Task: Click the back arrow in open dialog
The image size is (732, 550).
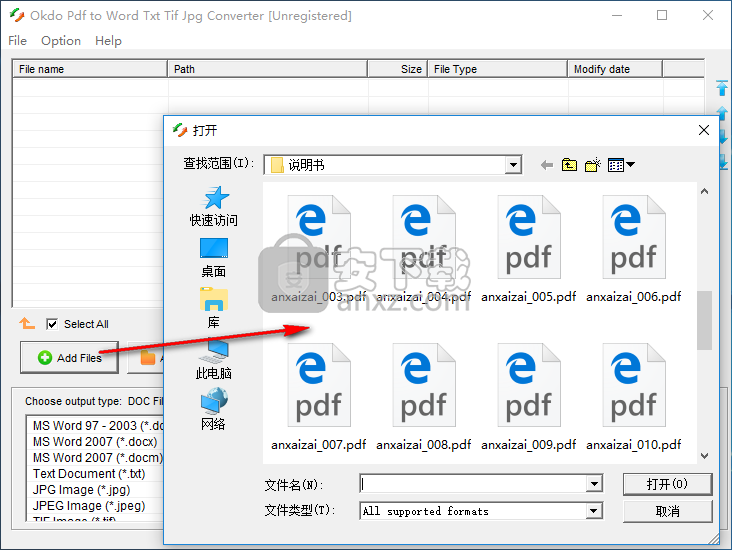Action: [x=547, y=165]
